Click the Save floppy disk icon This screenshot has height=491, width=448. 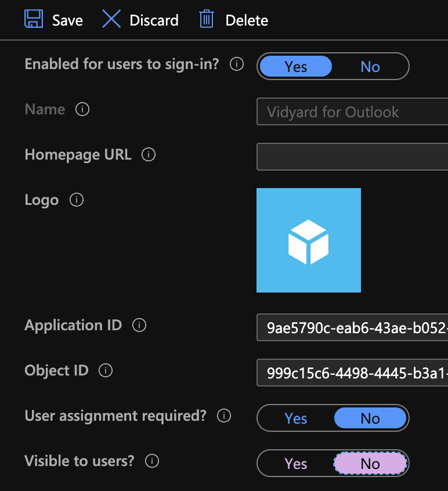[34, 19]
